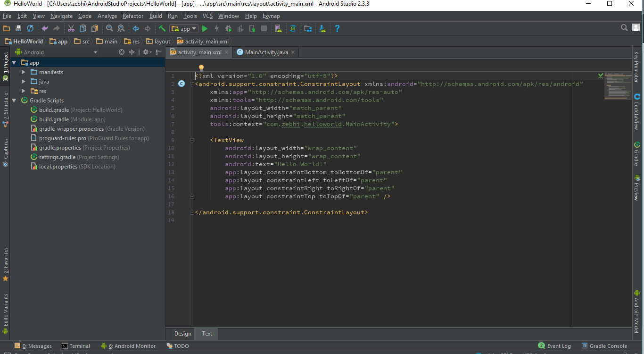
Task: Click the green Run app button
Action: [205, 29]
